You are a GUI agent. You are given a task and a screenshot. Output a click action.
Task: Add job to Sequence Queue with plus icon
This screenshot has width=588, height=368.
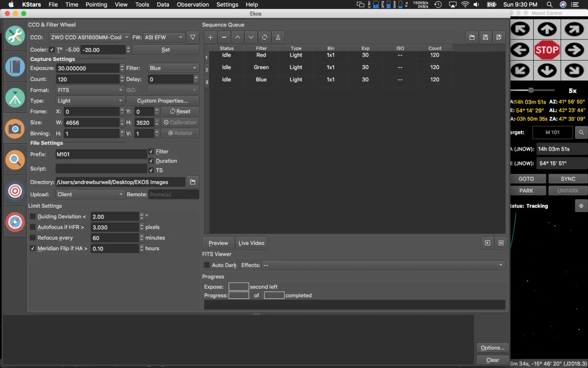211,37
